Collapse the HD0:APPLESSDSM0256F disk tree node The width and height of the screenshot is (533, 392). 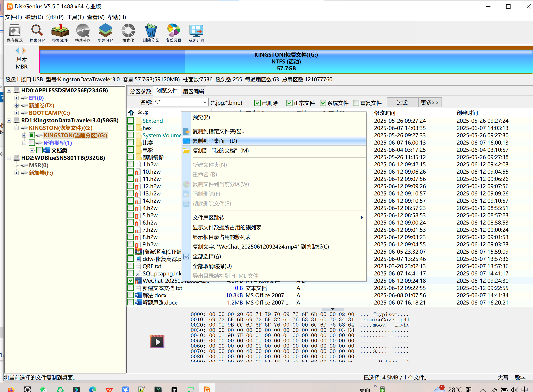[9, 90]
